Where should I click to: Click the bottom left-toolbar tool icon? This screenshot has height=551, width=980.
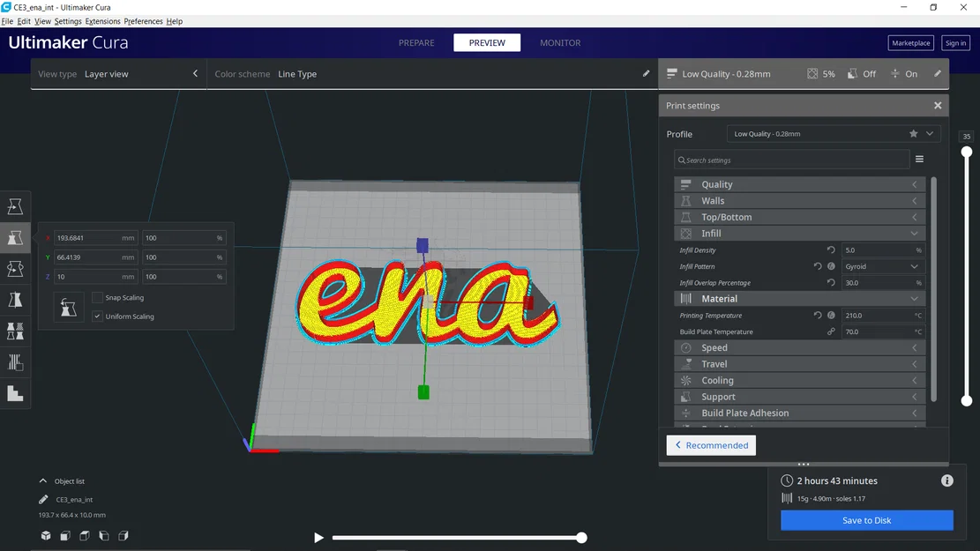15,393
